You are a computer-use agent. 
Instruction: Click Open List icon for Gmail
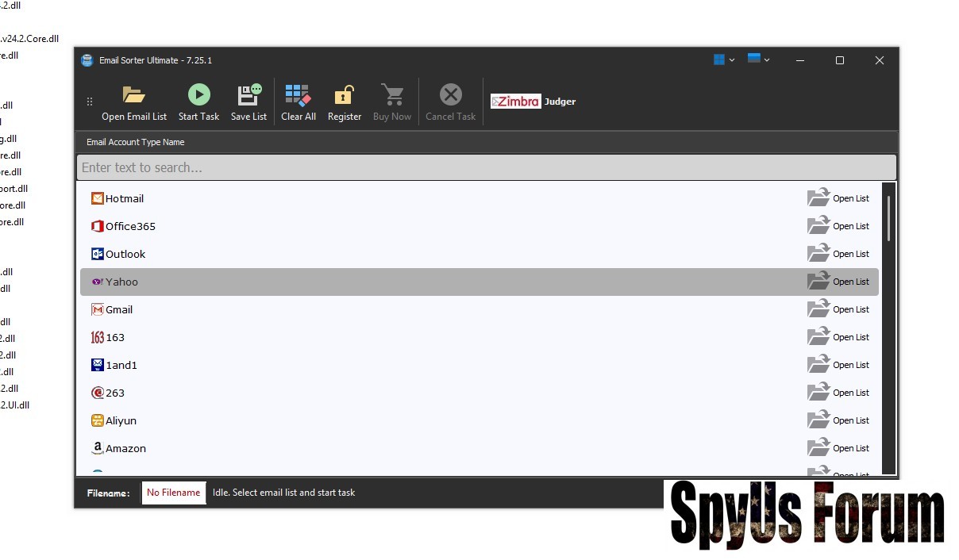[818, 309]
